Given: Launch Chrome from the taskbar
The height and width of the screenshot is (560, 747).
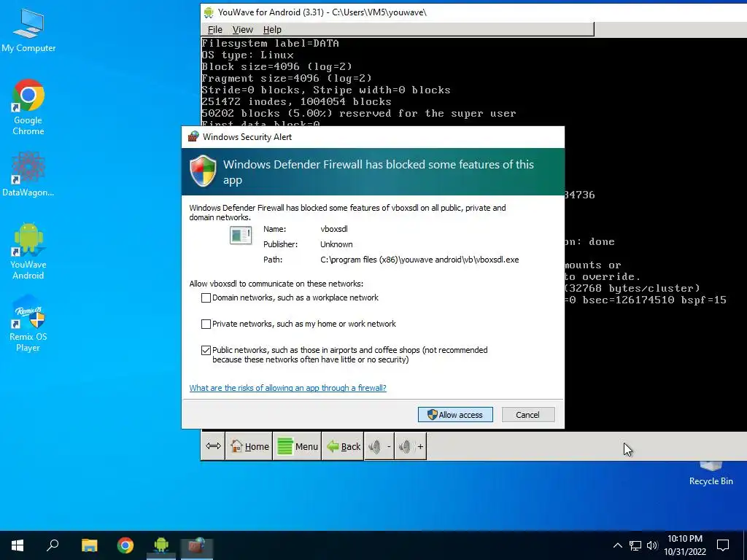Looking at the screenshot, I should tap(125, 545).
